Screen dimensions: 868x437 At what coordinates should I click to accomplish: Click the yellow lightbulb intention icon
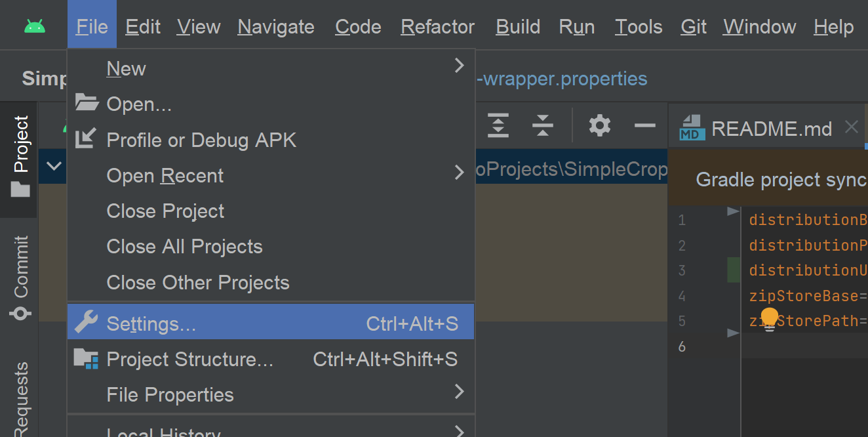pyautogui.click(x=770, y=320)
